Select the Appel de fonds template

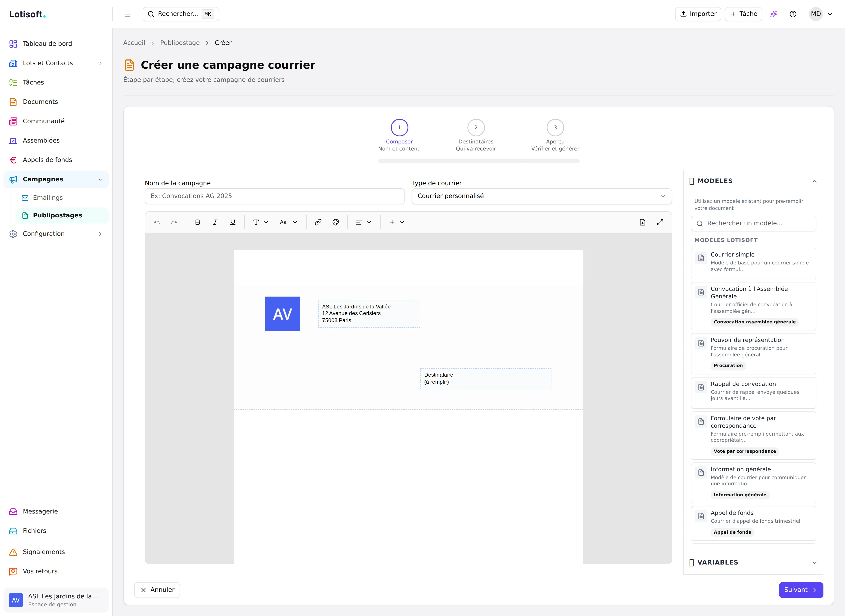754,523
